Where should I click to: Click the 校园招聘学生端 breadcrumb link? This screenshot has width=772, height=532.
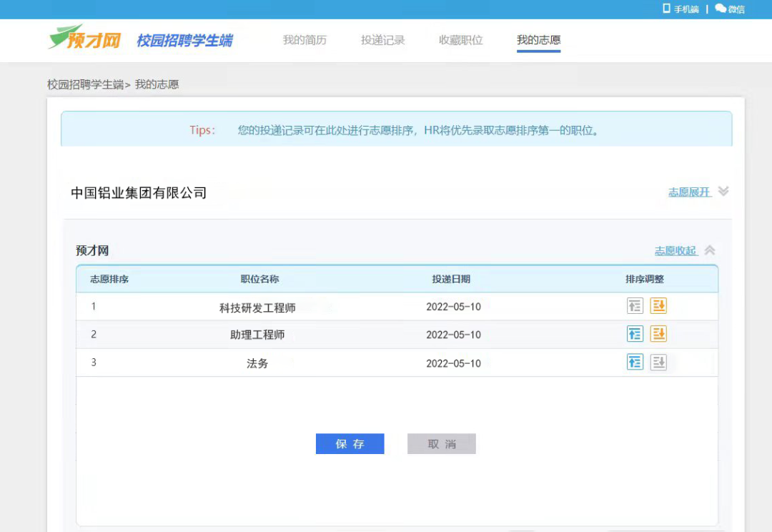click(85, 84)
